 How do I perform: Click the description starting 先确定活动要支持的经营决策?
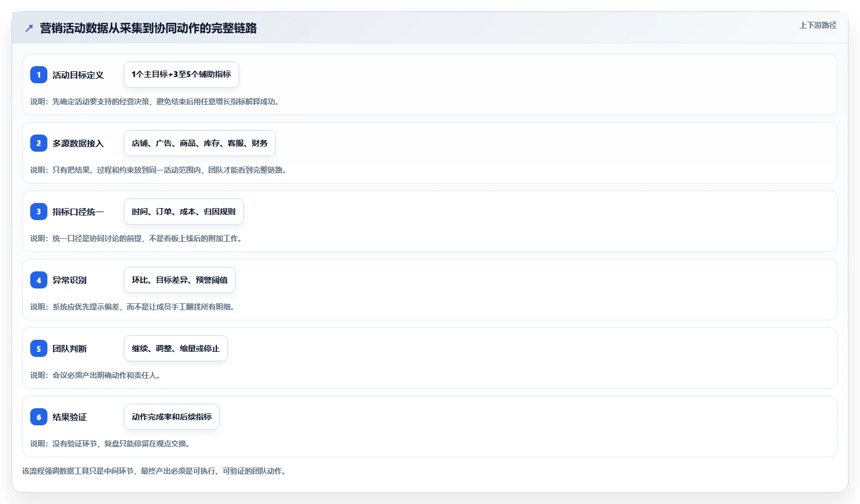tap(155, 101)
